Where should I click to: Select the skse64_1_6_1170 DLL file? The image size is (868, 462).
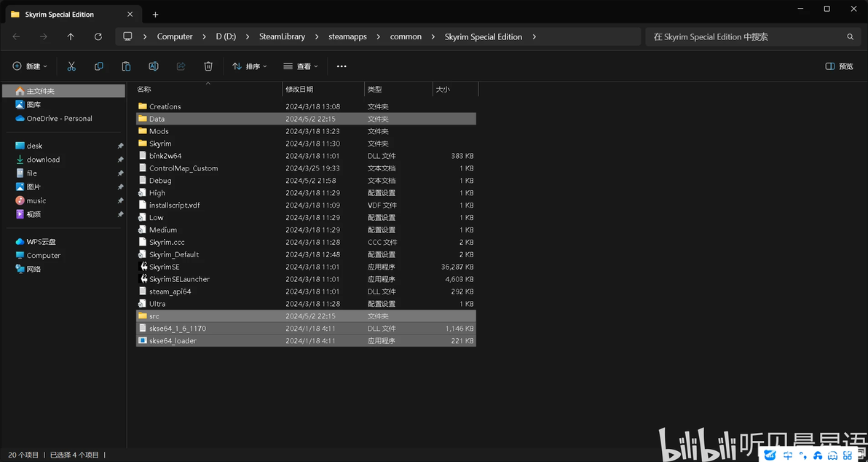306,329
